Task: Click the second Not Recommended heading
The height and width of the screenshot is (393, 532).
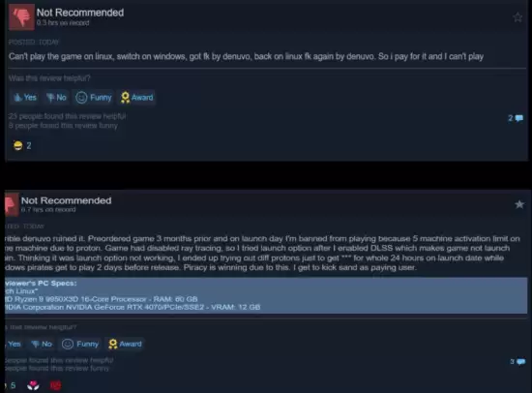Action: (x=66, y=200)
